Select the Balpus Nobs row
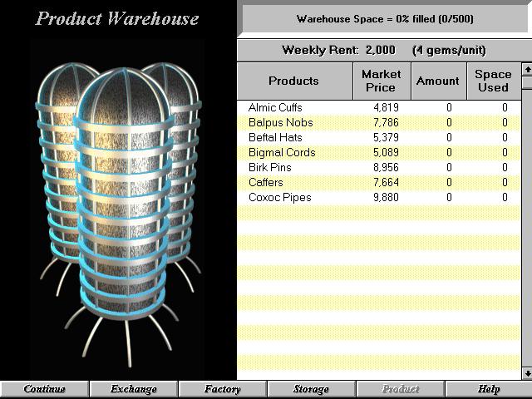The width and height of the screenshot is (532, 399). click(x=379, y=122)
